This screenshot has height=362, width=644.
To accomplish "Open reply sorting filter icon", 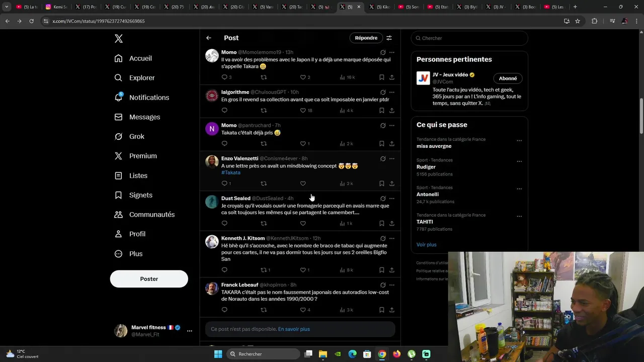I will click(x=389, y=38).
